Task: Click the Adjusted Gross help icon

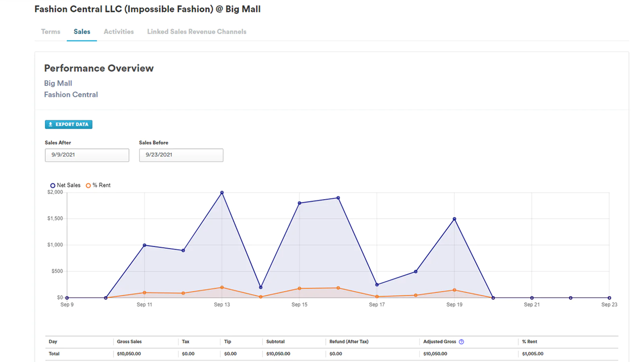Action: [x=461, y=342]
